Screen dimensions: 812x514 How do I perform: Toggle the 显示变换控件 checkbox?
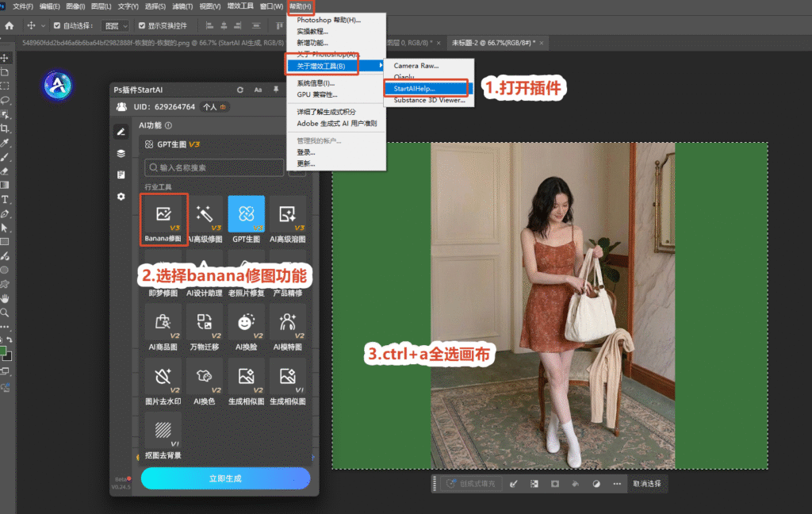pos(142,25)
